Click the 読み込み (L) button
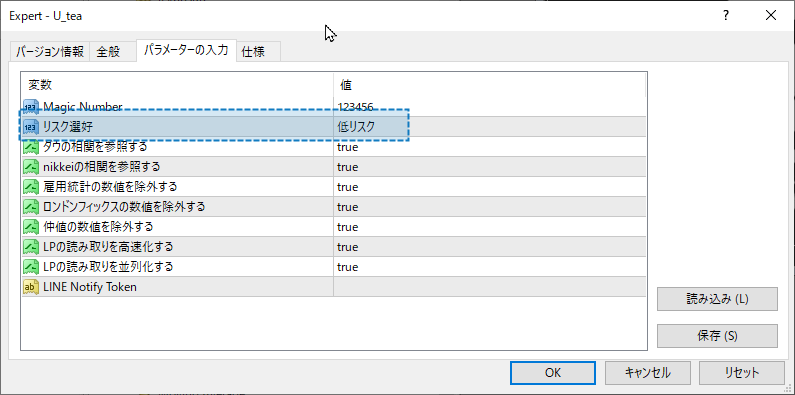 point(717,299)
